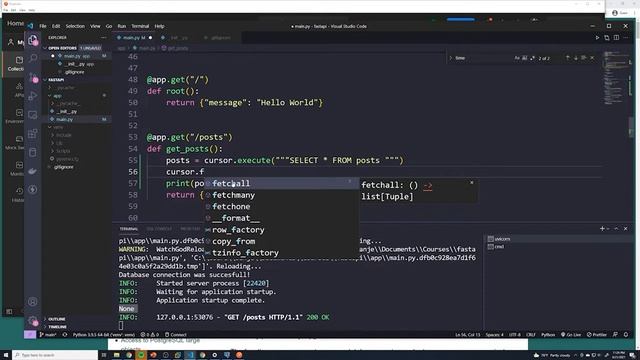The height and width of the screenshot is (360, 640).
Task: Click the find widget search input
Action: pos(483,58)
